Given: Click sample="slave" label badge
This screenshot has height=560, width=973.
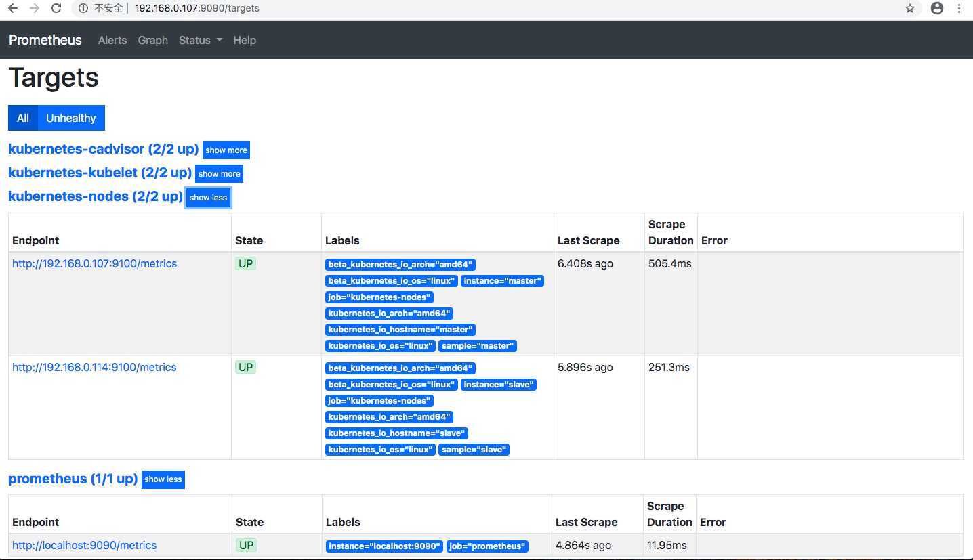Looking at the screenshot, I should tap(474, 450).
